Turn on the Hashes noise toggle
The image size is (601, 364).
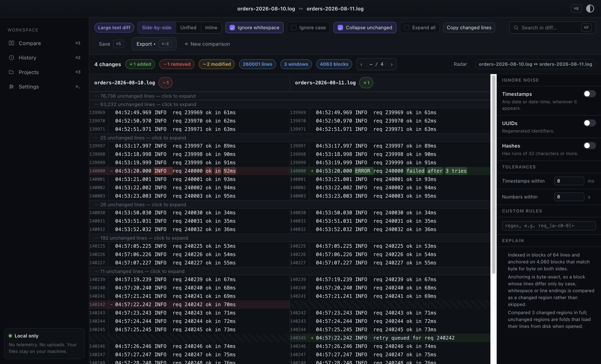[x=589, y=146]
